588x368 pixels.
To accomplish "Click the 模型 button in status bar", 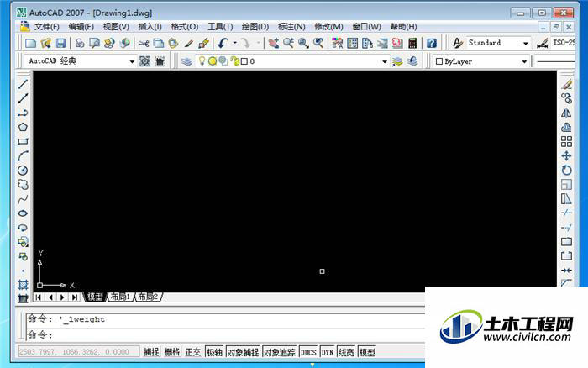I will coord(367,352).
